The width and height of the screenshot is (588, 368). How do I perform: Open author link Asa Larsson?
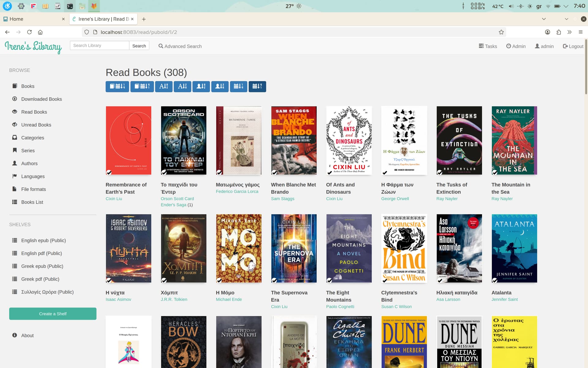pos(448,299)
